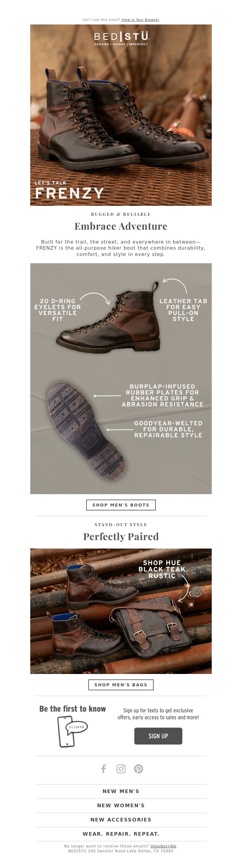Click the boot sole features image
The height and width of the screenshot is (868, 242).
[x=121, y=378]
